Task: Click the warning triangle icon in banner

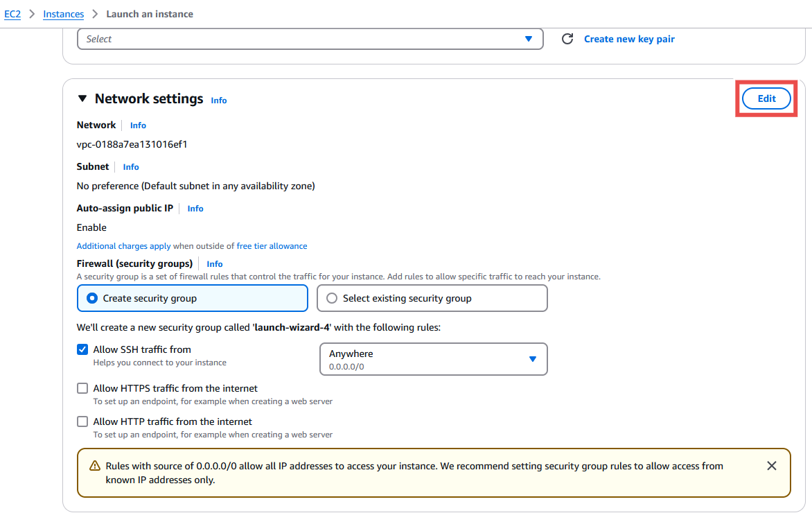Action: point(95,467)
